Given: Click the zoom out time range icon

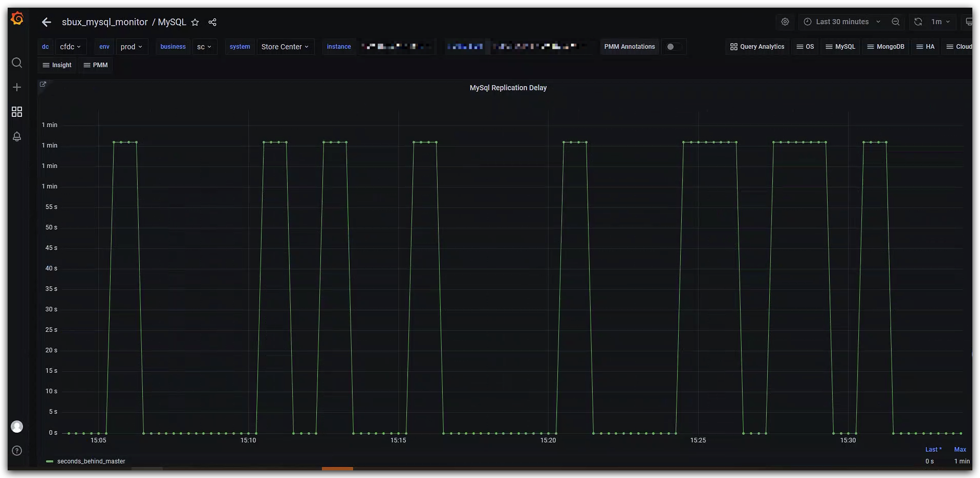Looking at the screenshot, I should point(896,22).
